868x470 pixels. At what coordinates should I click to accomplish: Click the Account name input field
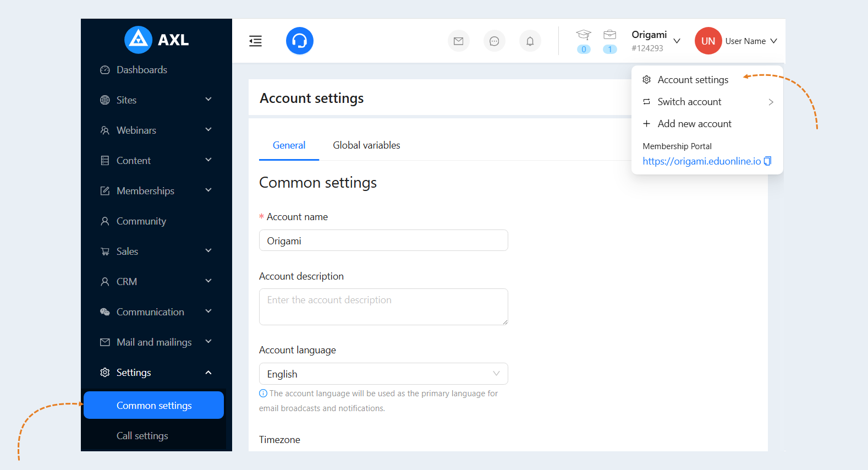point(383,241)
